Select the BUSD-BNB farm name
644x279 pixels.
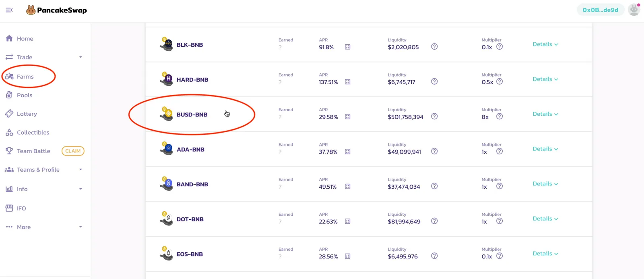pos(192,115)
